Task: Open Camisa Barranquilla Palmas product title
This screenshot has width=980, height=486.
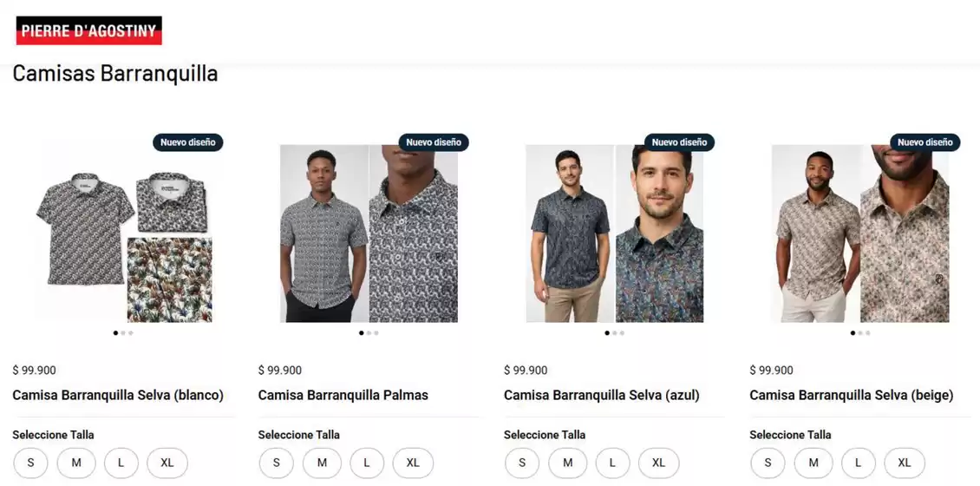Action: pos(343,395)
